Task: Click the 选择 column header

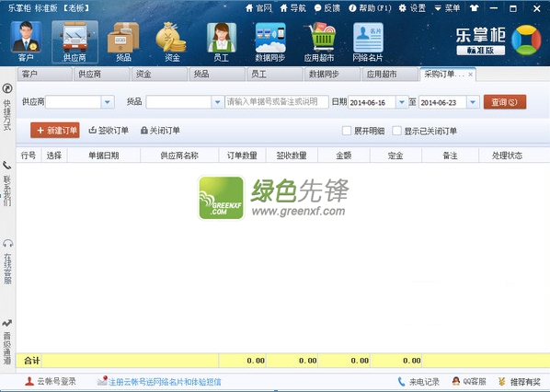Action: click(x=54, y=156)
